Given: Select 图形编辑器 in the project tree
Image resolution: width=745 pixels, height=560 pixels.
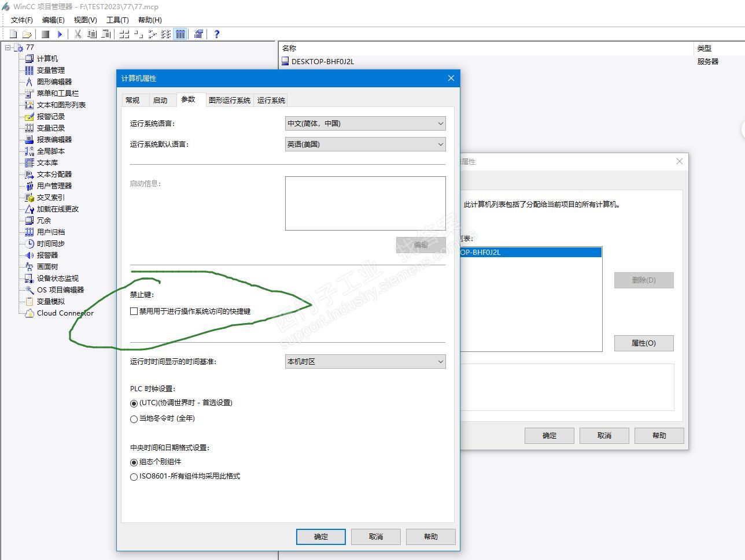Looking at the screenshot, I should 54,81.
